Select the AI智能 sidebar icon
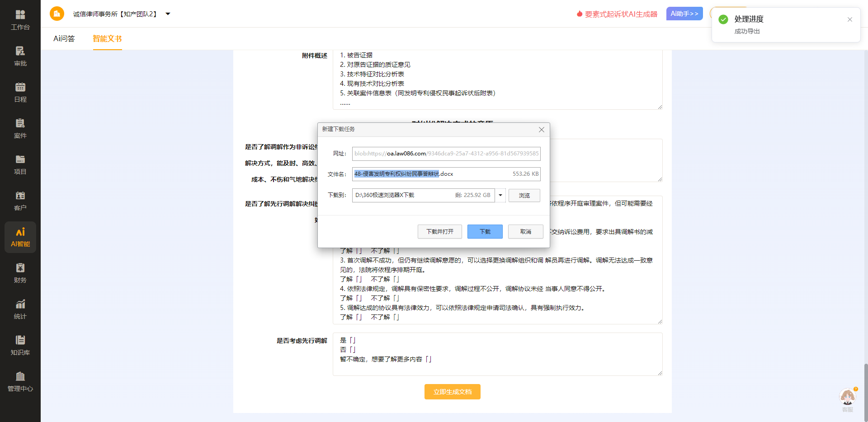868x422 pixels. [20, 237]
